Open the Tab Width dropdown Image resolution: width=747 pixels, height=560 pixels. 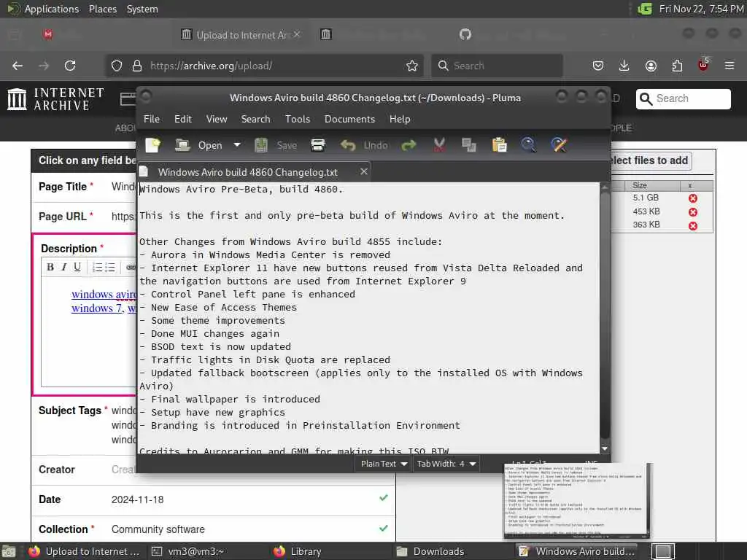point(446,464)
